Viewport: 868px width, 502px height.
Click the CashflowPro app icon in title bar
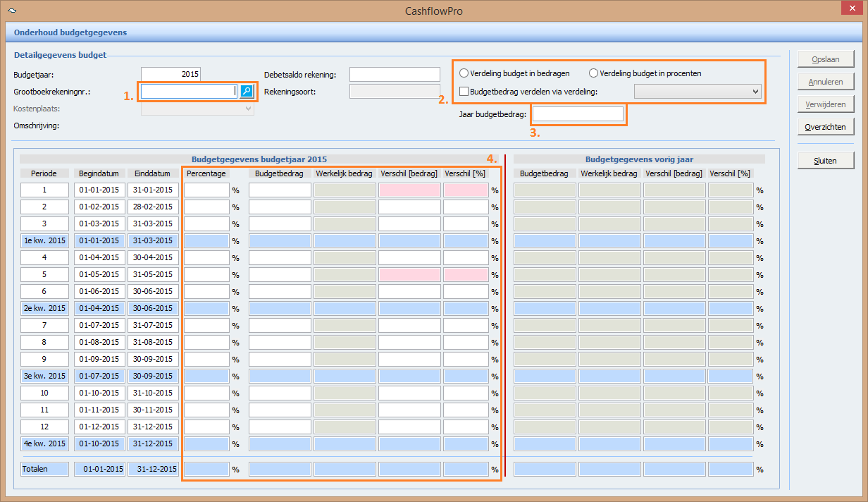tap(11, 11)
